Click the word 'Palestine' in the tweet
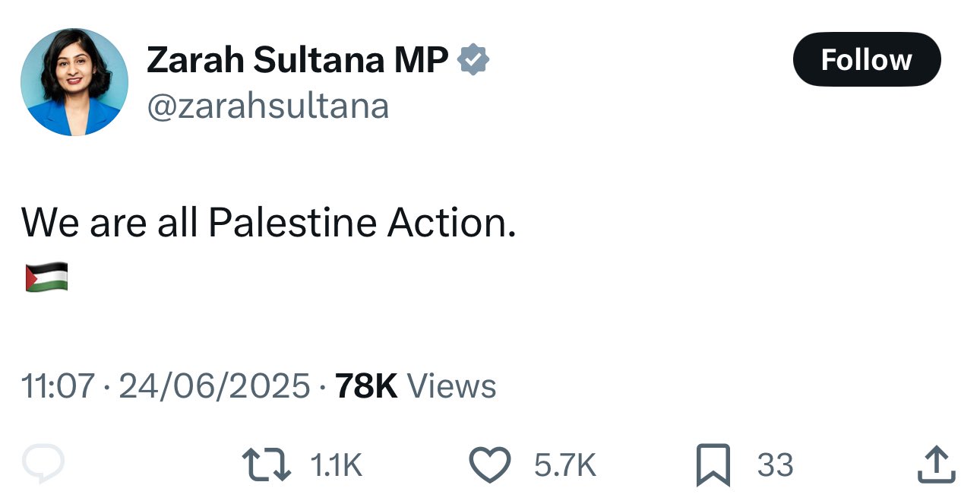980x501 pixels. (292, 222)
